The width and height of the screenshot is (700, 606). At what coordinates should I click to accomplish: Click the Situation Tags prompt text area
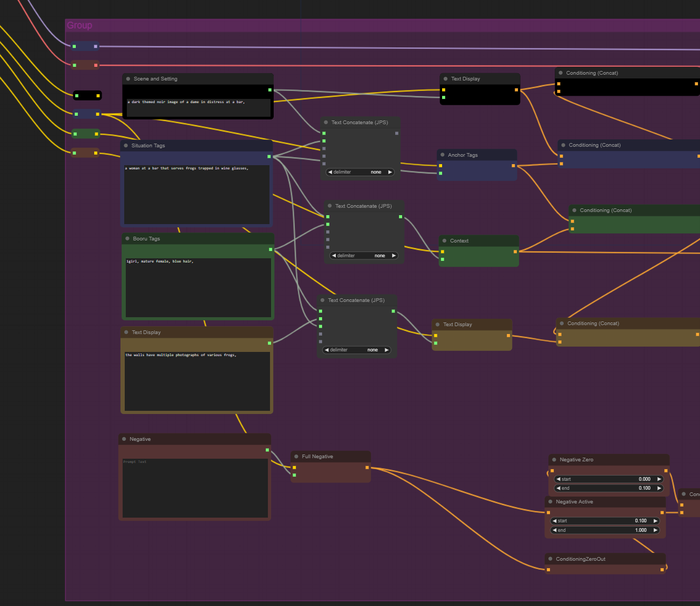point(196,194)
